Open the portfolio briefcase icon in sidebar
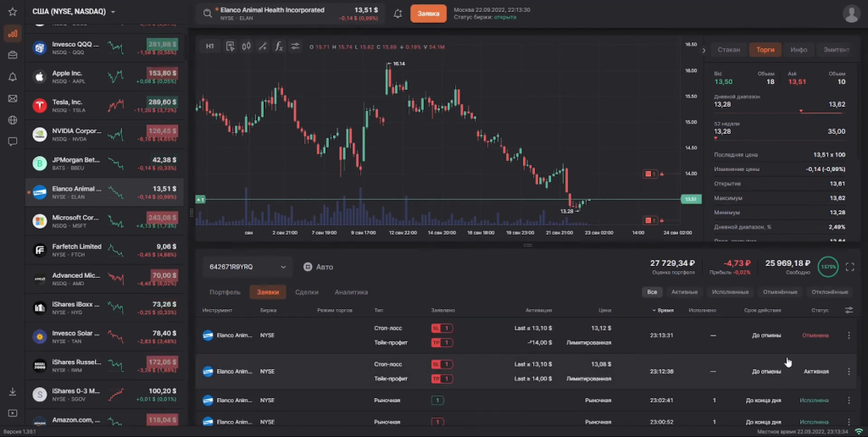868x437 pixels. [x=13, y=55]
